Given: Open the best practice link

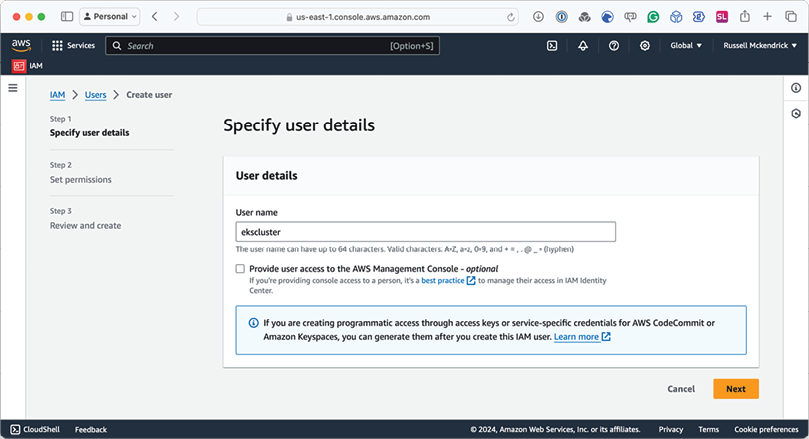Looking at the screenshot, I should point(443,281).
